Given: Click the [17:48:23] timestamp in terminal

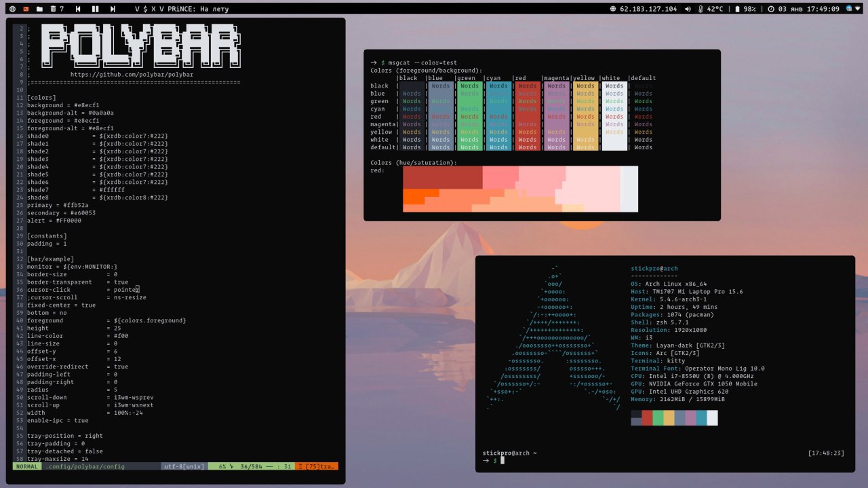Looking at the screenshot, I should click(x=826, y=453).
